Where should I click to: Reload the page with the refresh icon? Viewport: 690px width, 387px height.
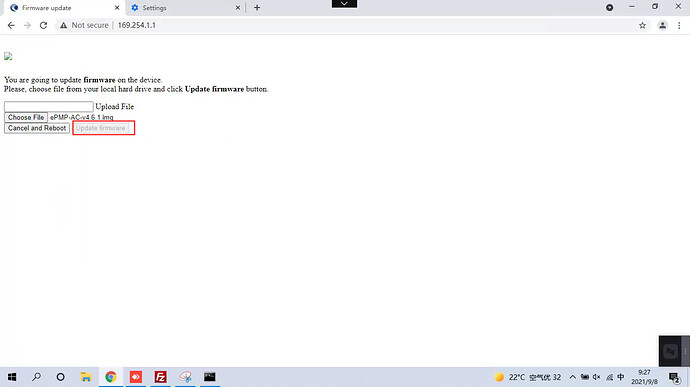point(43,26)
